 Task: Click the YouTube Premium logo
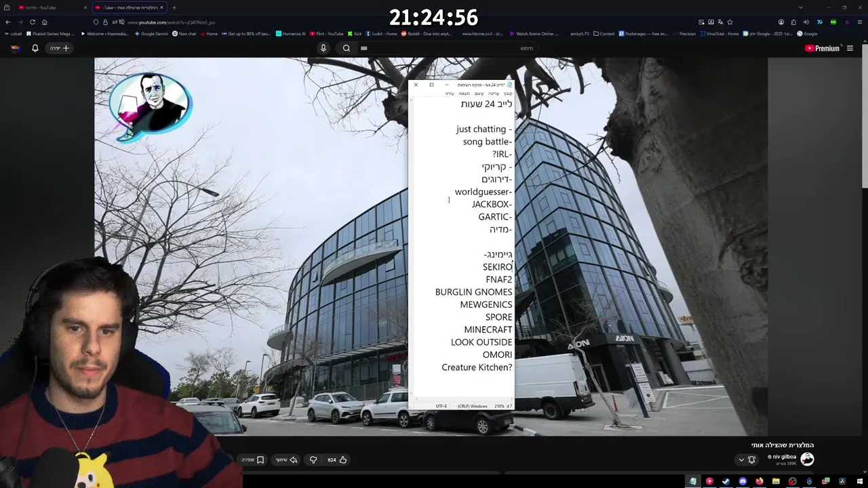pos(823,48)
